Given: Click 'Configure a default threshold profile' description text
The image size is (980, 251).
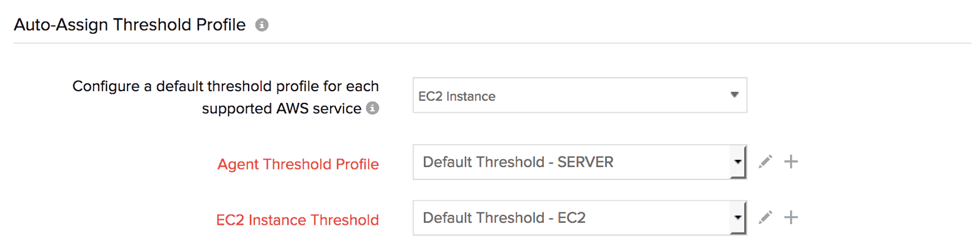Looking at the screenshot, I should (225, 86).
